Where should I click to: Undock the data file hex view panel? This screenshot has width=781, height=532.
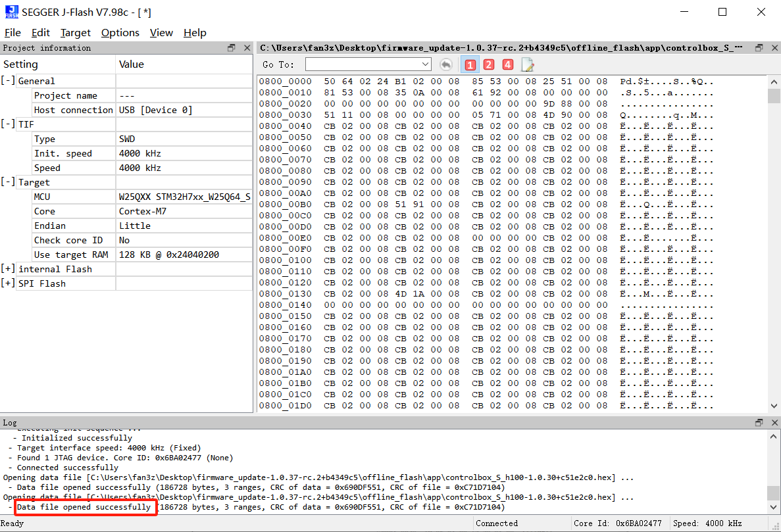click(x=759, y=48)
